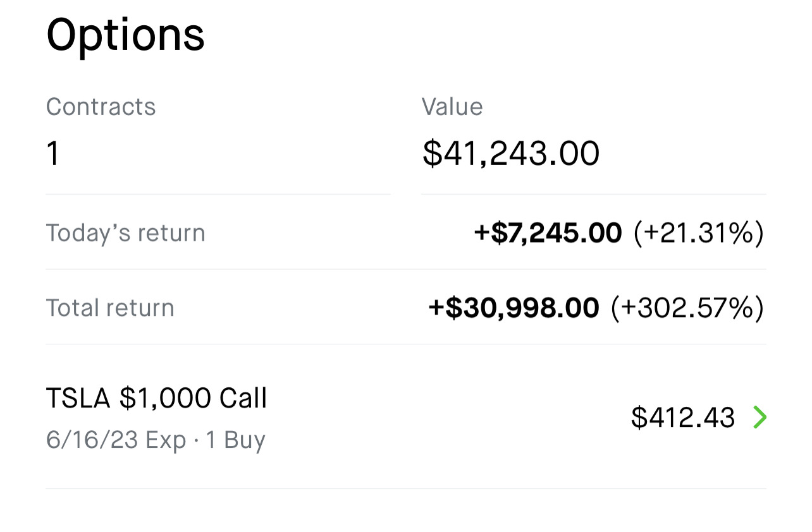Tap the $412.43 option price
Image resolution: width=812 pixels, height=532 pixels.
[682, 418]
